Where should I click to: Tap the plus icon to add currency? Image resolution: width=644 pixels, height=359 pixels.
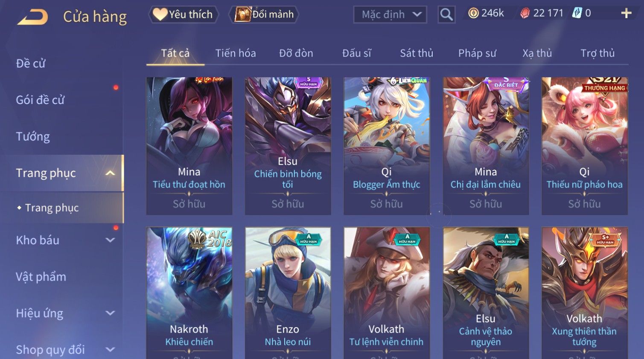pyautogui.click(x=626, y=13)
